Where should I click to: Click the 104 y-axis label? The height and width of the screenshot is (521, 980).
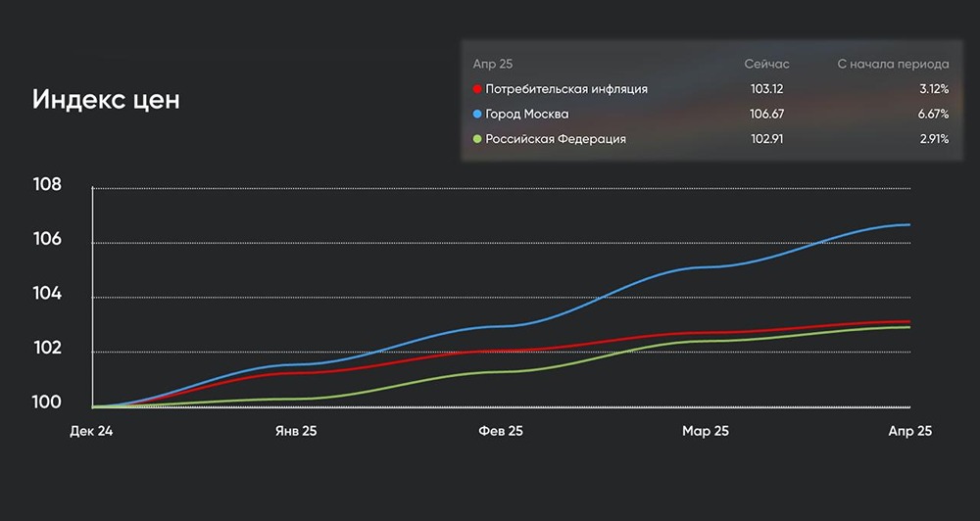point(47,295)
